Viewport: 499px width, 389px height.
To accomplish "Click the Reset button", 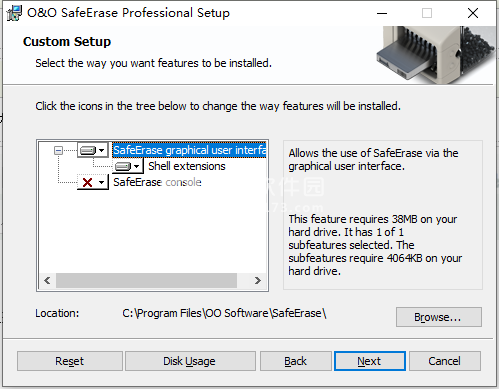I will click(x=70, y=361).
